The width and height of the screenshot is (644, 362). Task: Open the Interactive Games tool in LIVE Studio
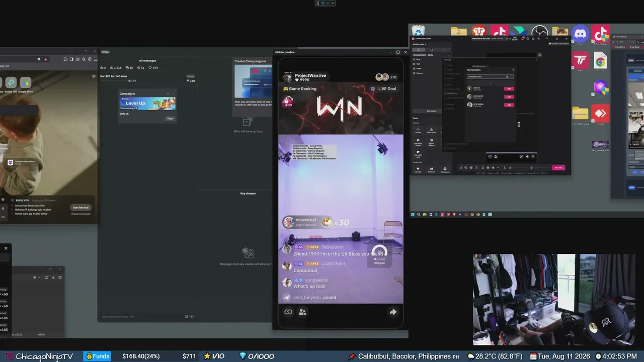[418, 142]
